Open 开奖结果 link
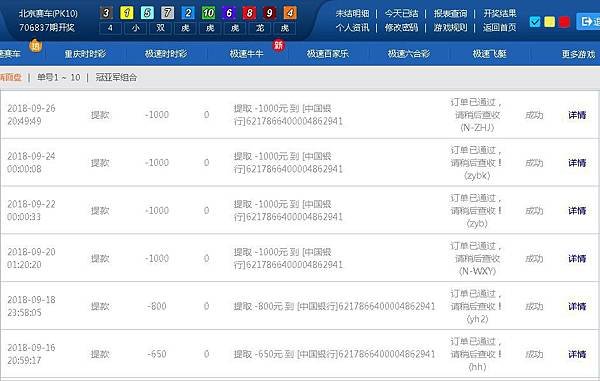Image resolution: width=600 pixels, height=381 pixels. tap(500, 13)
